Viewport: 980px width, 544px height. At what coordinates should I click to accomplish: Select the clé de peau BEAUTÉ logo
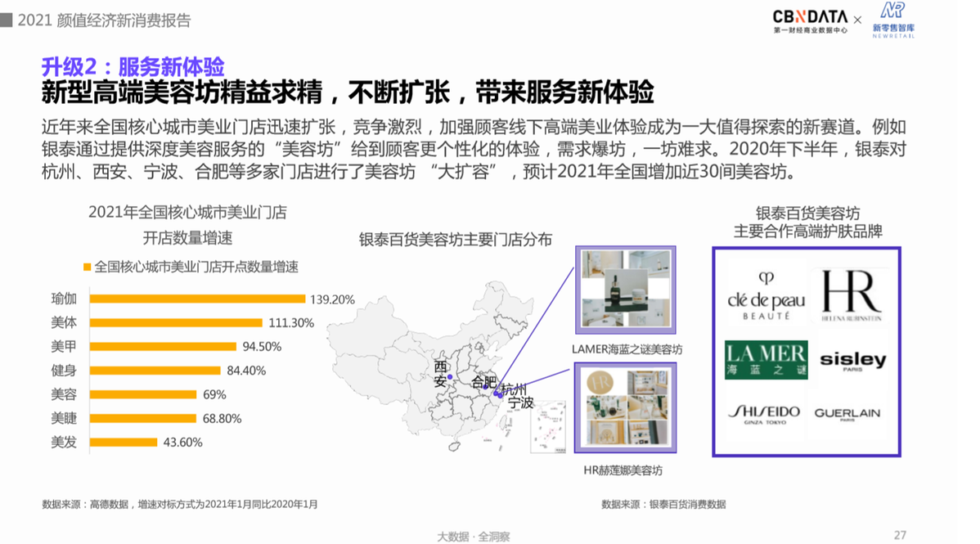pos(766,297)
